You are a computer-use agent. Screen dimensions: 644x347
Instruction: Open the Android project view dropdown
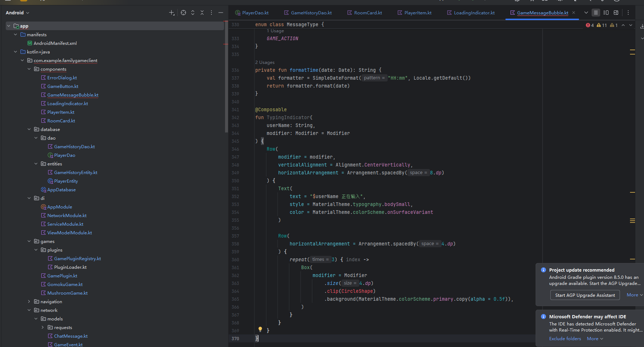[x=17, y=13]
